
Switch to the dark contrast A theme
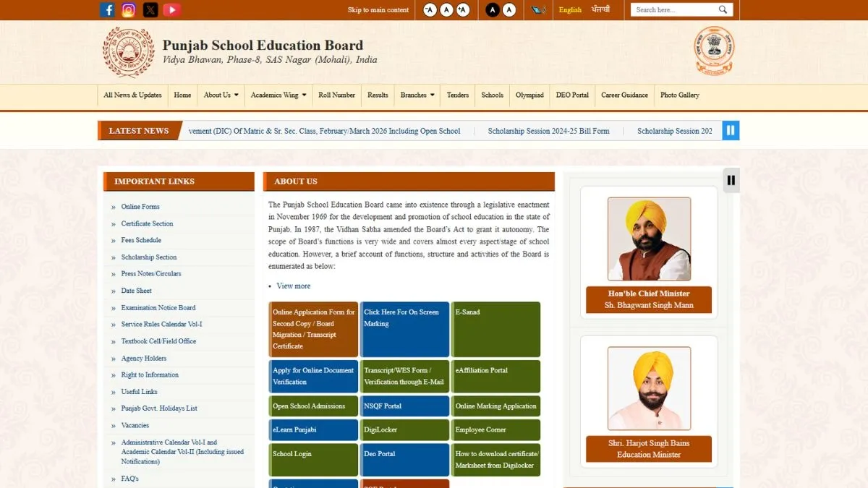point(493,9)
